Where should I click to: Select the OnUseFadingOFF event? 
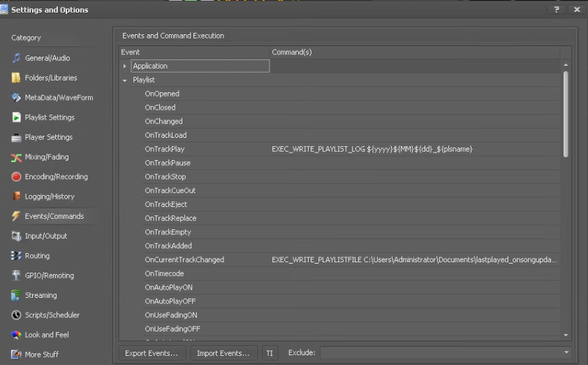(x=172, y=329)
